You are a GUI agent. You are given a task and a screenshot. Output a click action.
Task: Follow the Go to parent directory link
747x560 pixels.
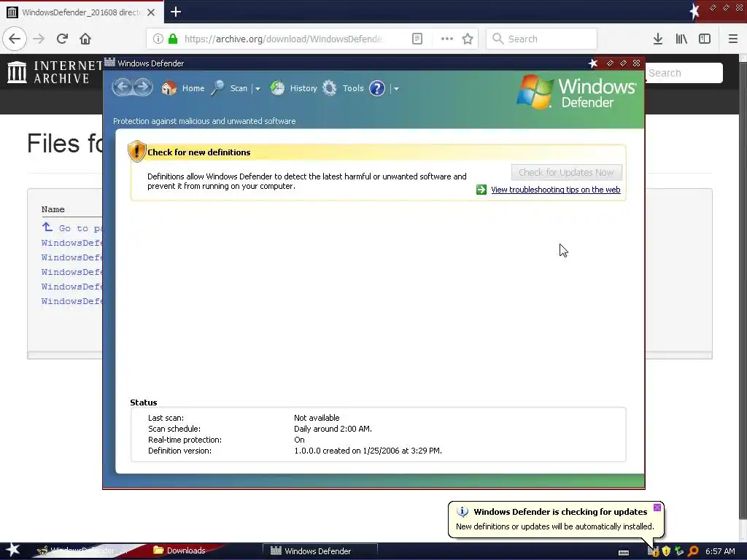(x=72, y=227)
